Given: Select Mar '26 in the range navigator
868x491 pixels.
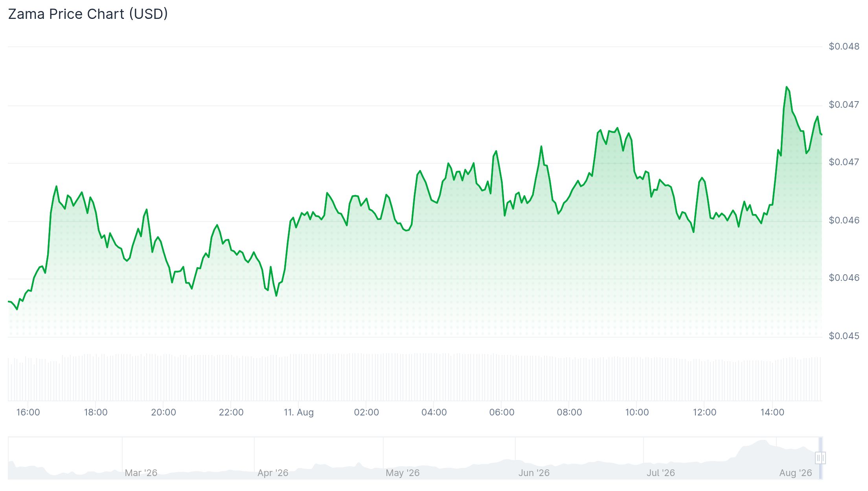Looking at the screenshot, I should point(141,473).
